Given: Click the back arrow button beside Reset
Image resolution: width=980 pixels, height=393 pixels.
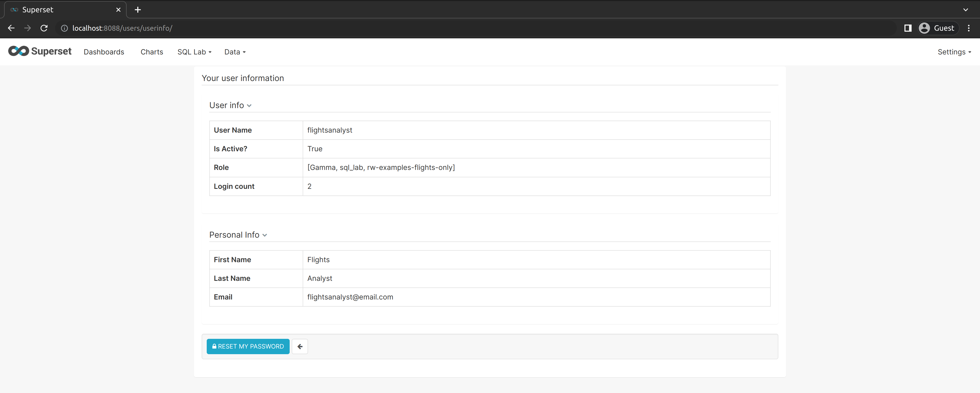Looking at the screenshot, I should (299, 346).
